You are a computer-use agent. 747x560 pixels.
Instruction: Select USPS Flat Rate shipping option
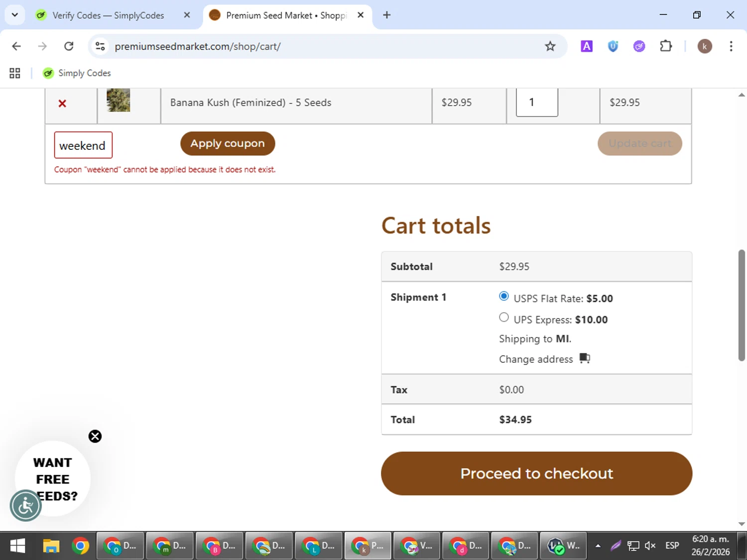pos(504,297)
